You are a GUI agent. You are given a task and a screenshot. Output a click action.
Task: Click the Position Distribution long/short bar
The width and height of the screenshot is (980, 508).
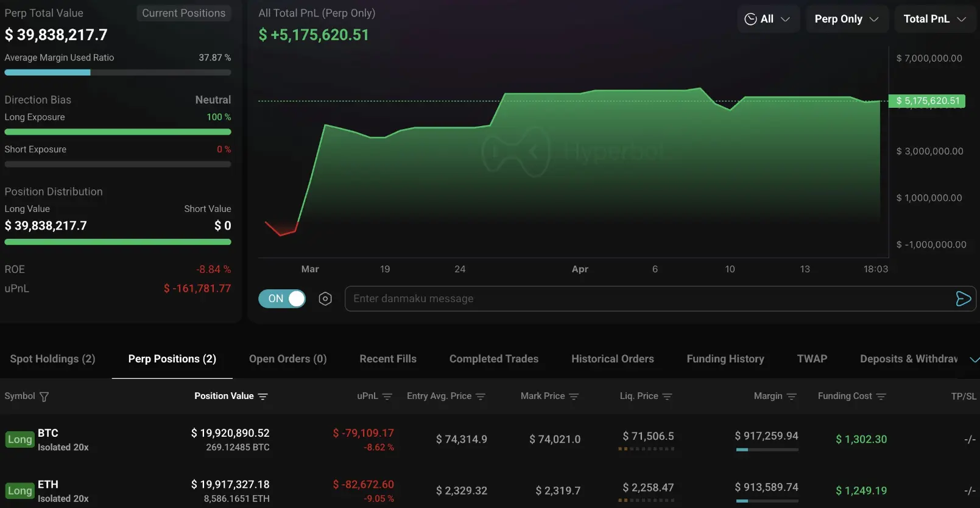pyautogui.click(x=118, y=242)
